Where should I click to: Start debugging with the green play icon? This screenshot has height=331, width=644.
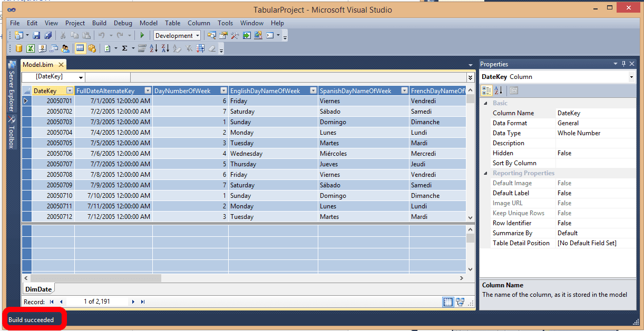[142, 36]
